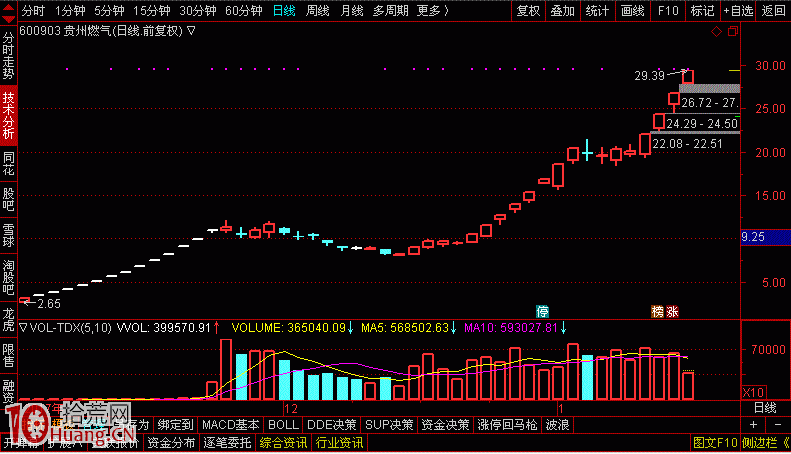Switch to 5分钟 period
This screenshot has width=791, height=454.
click(x=109, y=11)
